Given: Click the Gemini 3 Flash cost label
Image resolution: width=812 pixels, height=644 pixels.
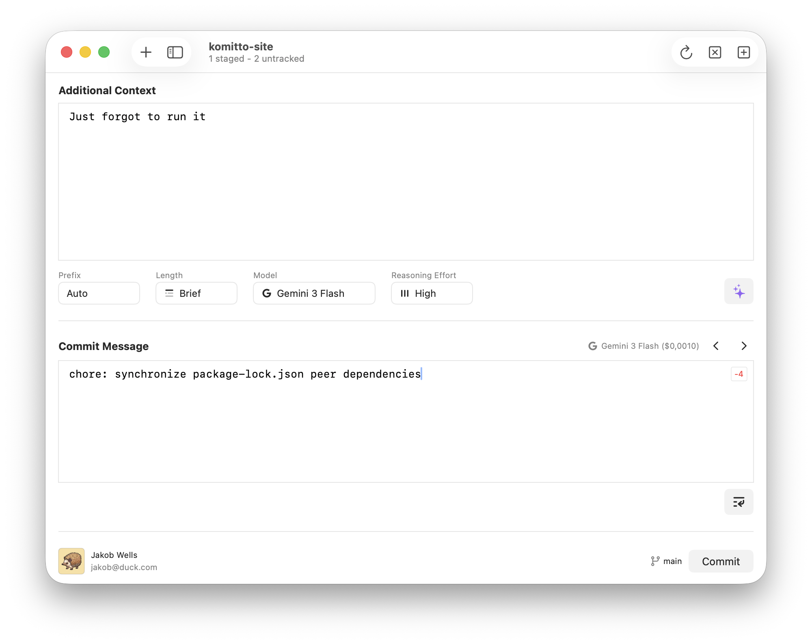Looking at the screenshot, I should (643, 346).
